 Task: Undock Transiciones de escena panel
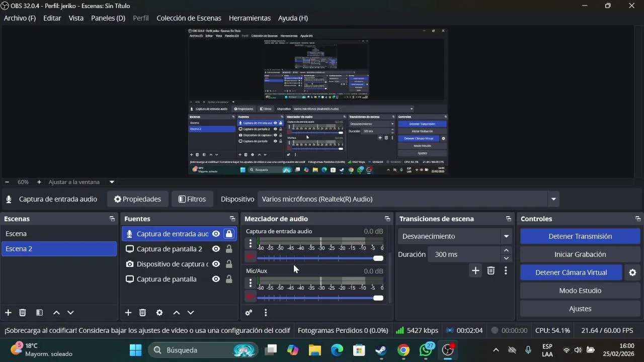[x=508, y=219]
